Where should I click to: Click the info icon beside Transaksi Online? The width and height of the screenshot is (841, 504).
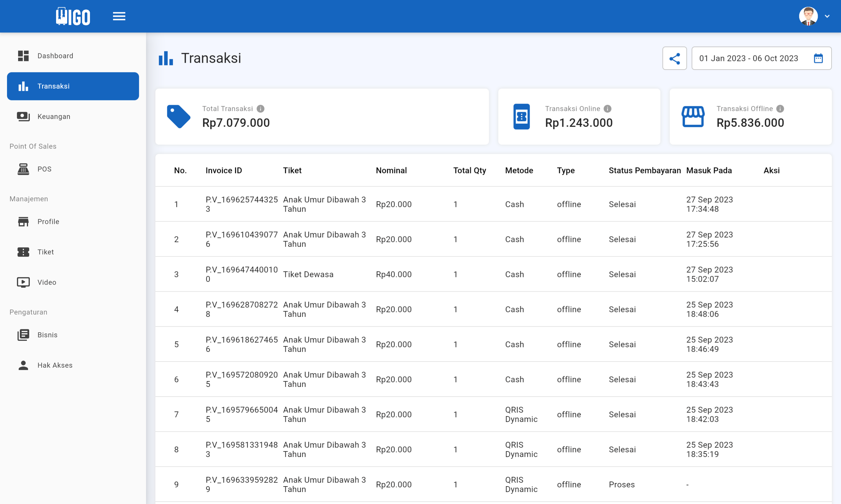point(608,108)
